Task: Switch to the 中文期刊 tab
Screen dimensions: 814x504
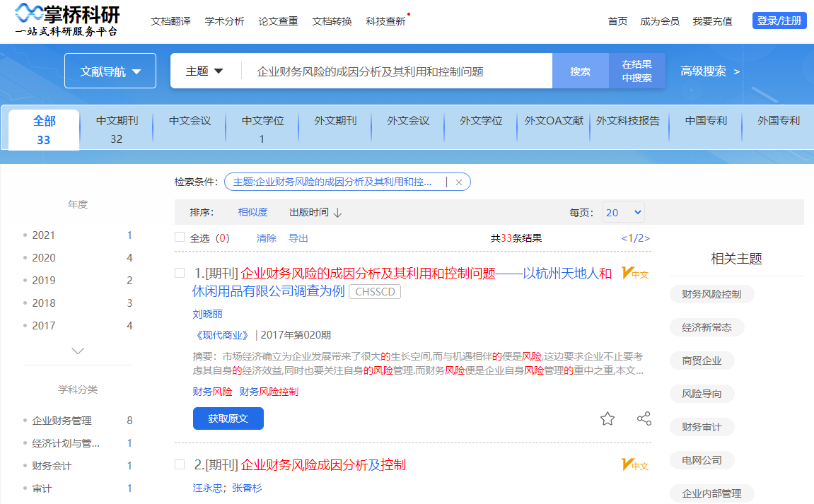Action: click(117, 129)
